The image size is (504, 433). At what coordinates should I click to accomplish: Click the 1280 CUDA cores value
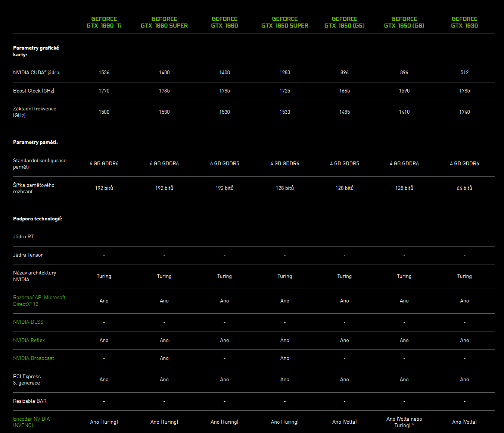point(285,72)
